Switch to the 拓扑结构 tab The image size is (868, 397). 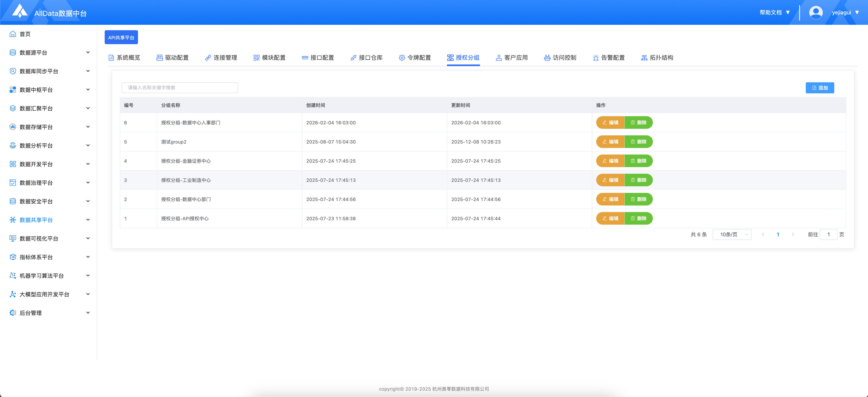657,58
